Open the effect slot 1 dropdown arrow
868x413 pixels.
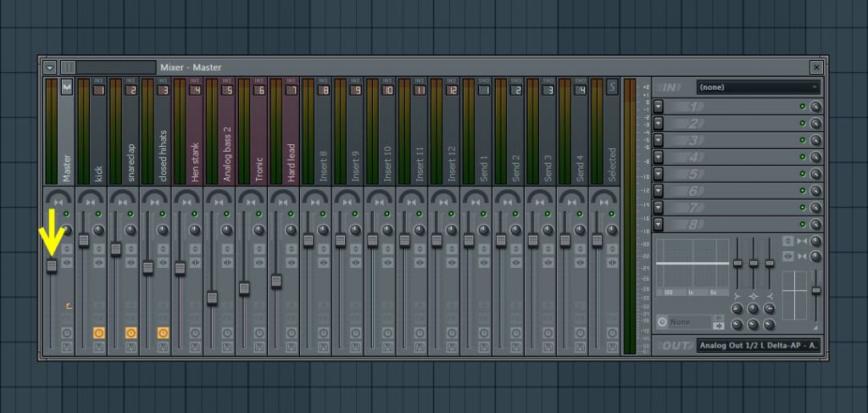659,107
